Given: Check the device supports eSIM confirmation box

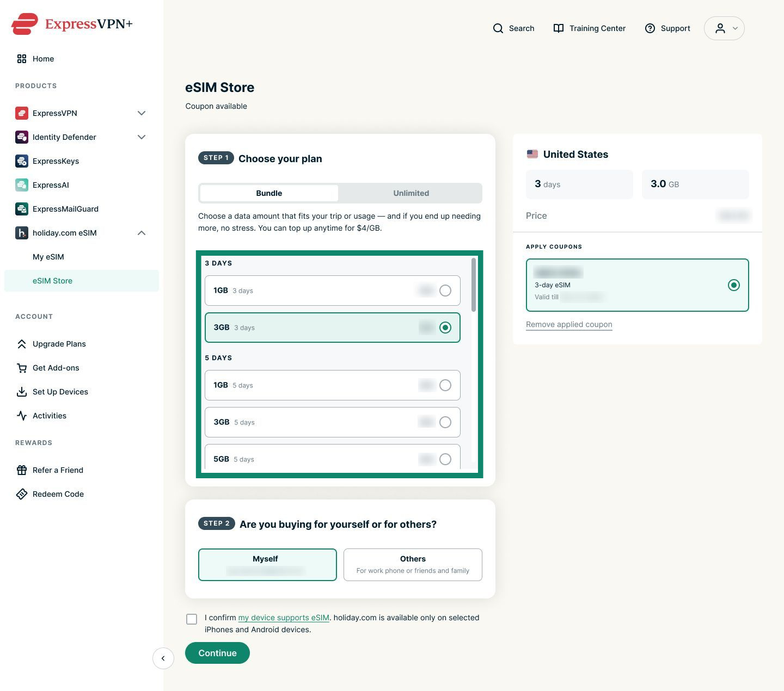Looking at the screenshot, I should pos(192,619).
